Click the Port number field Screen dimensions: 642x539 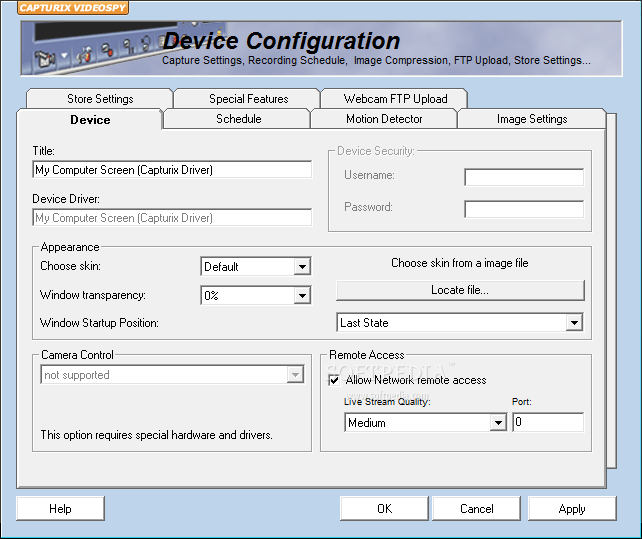[x=548, y=422]
